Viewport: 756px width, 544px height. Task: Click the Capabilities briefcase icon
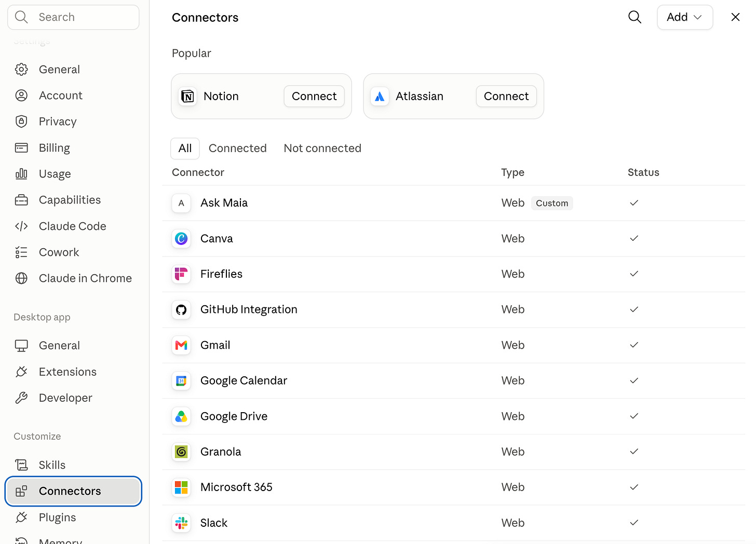pos(21,200)
